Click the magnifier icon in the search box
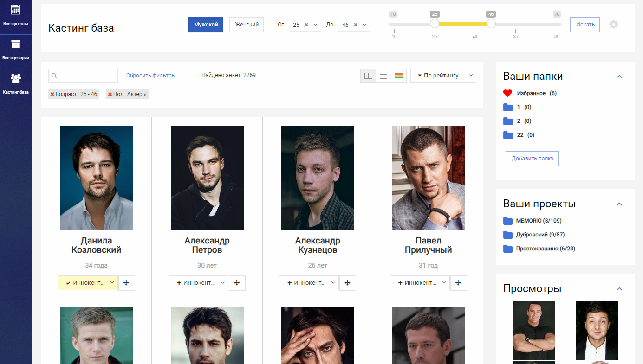The image size is (643, 364). [54, 76]
